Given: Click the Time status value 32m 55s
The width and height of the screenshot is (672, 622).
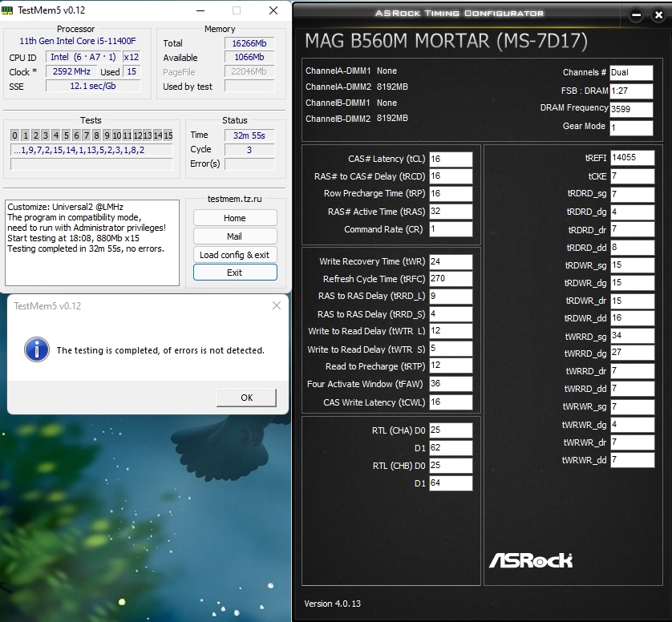Looking at the screenshot, I should click(249, 135).
